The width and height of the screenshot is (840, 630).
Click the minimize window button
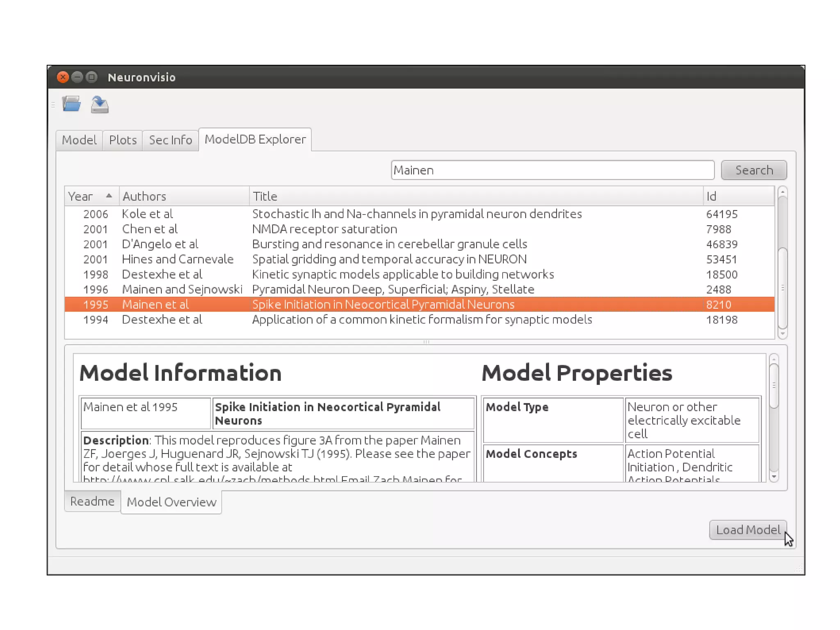[77, 77]
